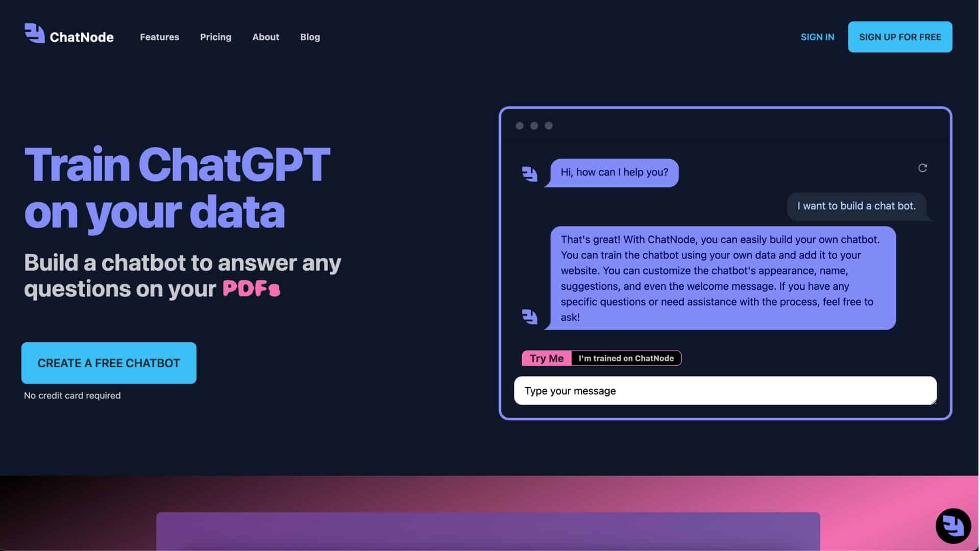Expand the Features navigation menu item
The height and width of the screenshot is (551, 980).
pos(159,36)
